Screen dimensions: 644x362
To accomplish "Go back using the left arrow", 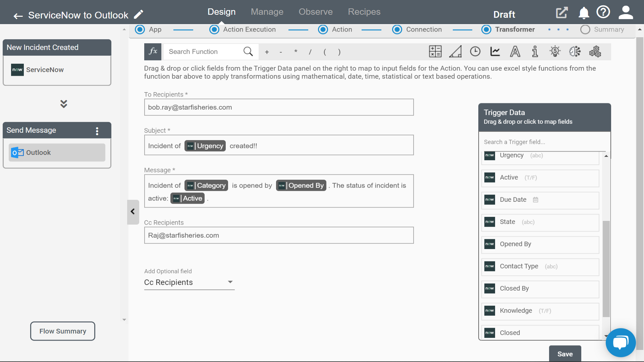I will [18, 16].
